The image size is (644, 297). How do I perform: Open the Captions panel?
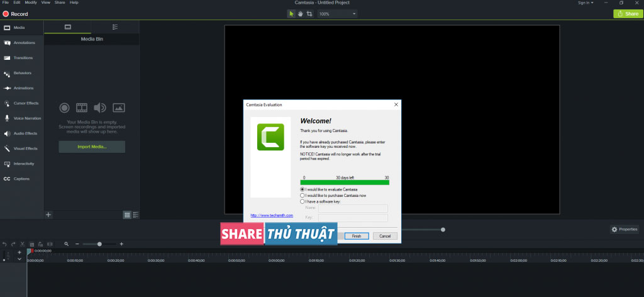coord(22,179)
